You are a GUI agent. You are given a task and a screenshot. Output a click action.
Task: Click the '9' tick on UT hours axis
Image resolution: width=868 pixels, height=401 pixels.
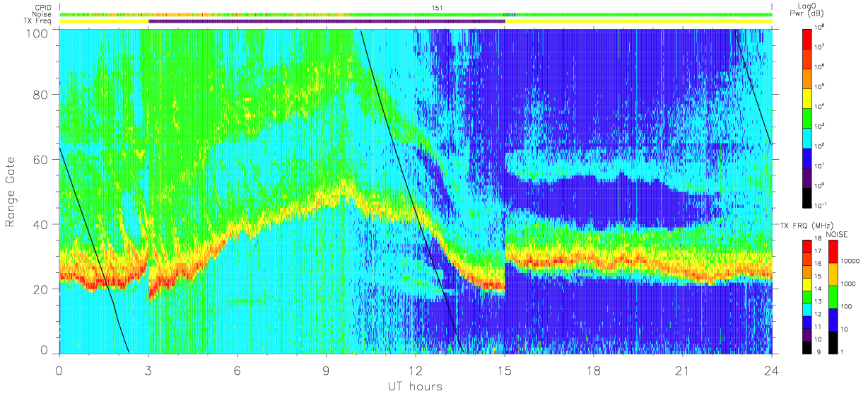pyautogui.click(x=327, y=371)
